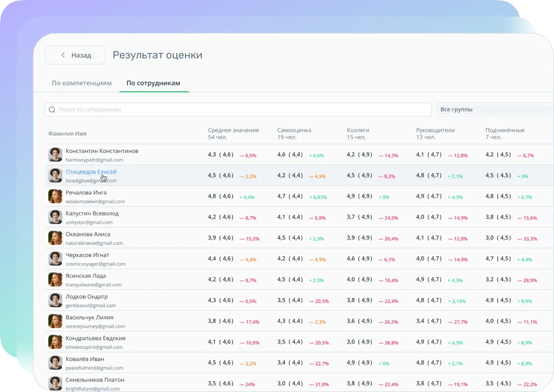Click email unitystar@gmail.com
The height and width of the screenshot is (392, 554).
click(x=89, y=222)
